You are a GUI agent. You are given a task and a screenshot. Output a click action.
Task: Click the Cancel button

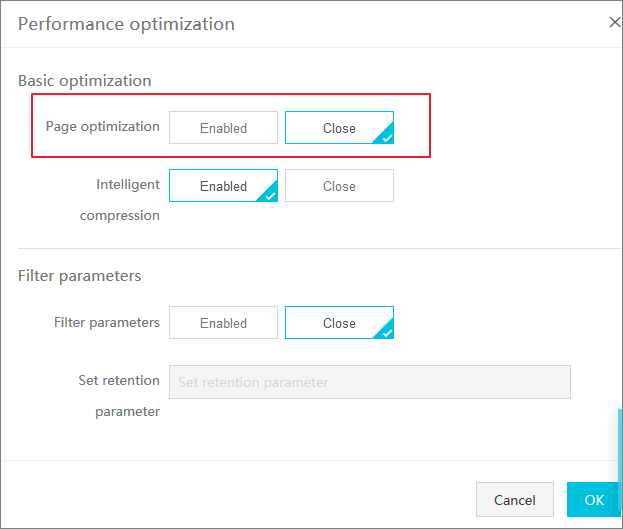pyautogui.click(x=515, y=500)
